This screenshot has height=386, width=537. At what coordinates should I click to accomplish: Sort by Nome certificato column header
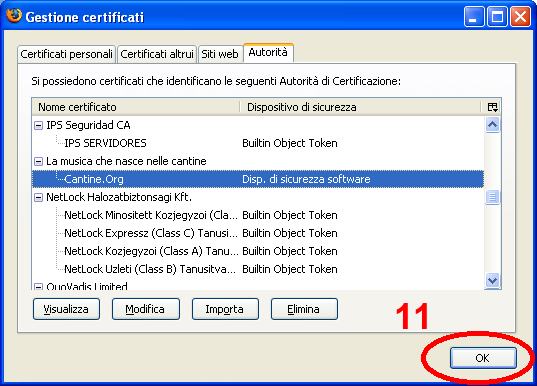coord(136,107)
